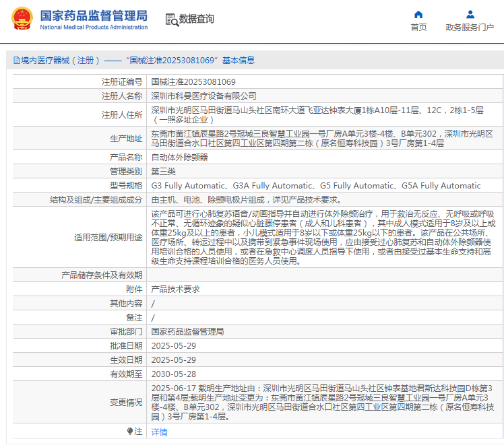504x445 pixels.
Task: Click the 变更情况 row label
Action: click(126, 403)
